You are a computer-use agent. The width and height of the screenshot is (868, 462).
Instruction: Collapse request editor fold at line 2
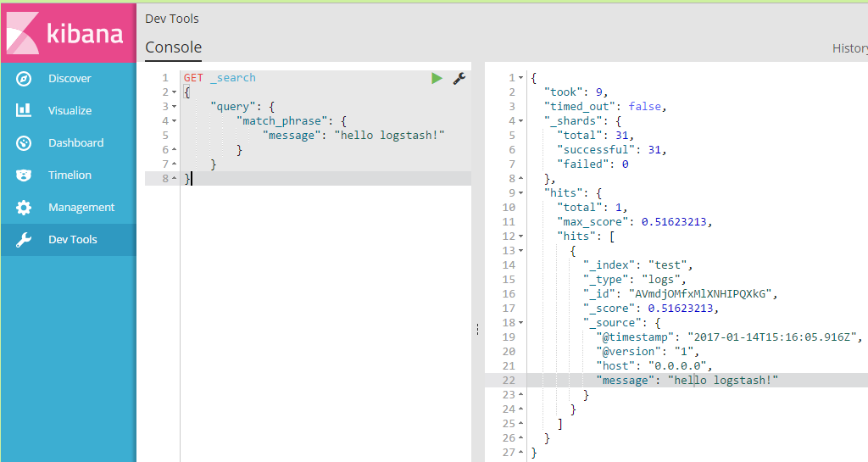click(174, 92)
